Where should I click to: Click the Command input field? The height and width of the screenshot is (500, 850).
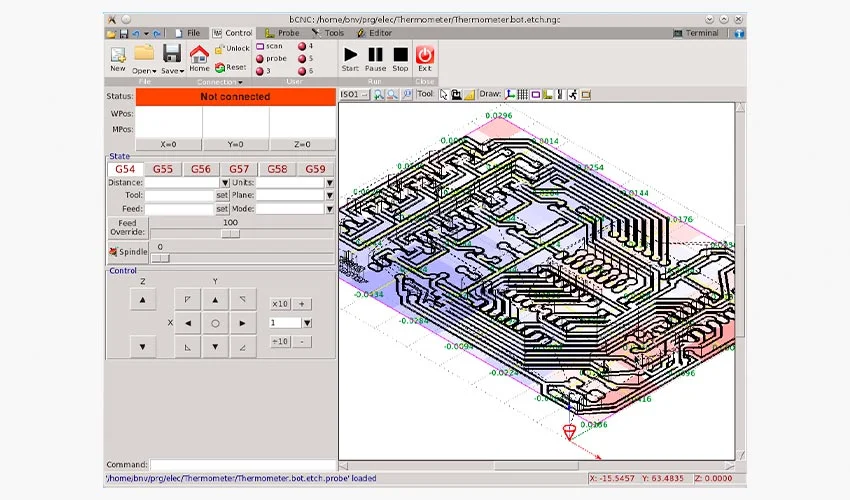(243, 465)
